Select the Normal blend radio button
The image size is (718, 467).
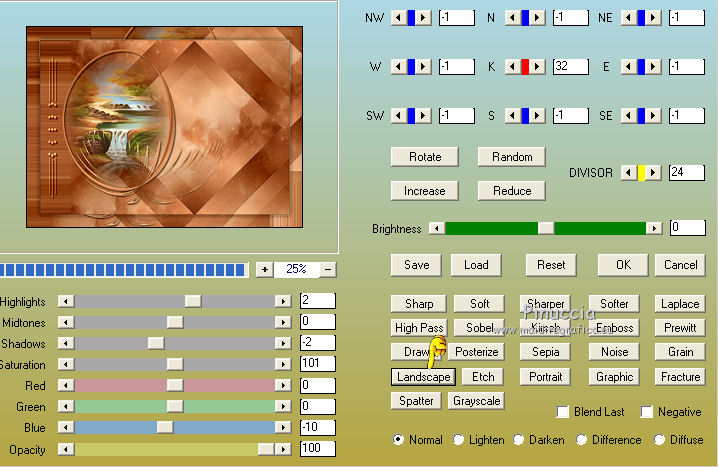point(398,440)
